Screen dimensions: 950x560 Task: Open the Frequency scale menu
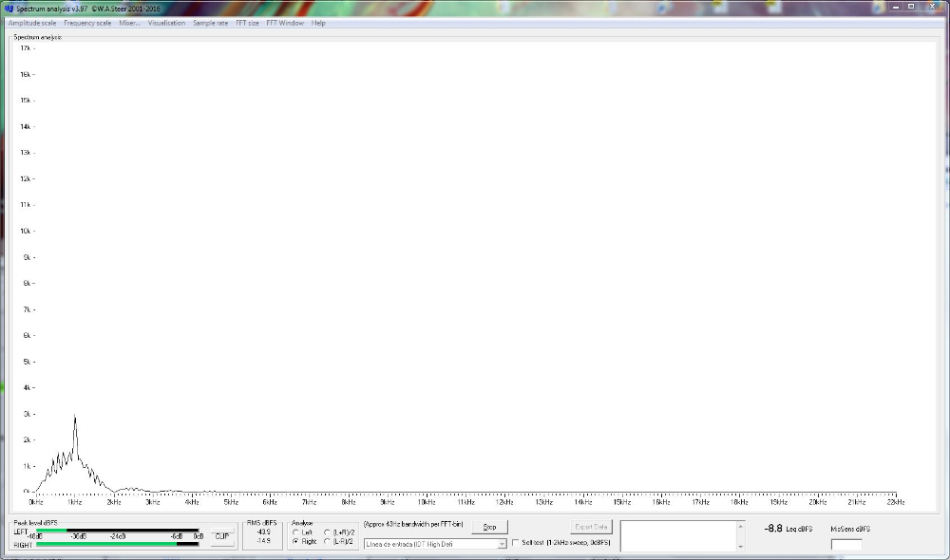(x=87, y=23)
